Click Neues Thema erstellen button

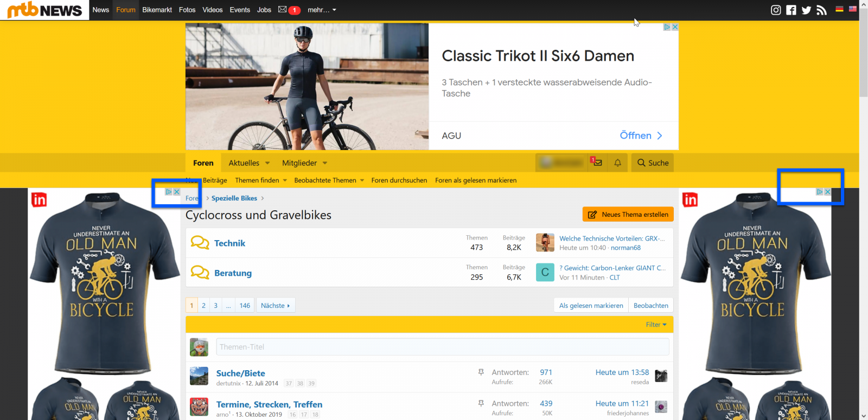(x=628, y=215)
